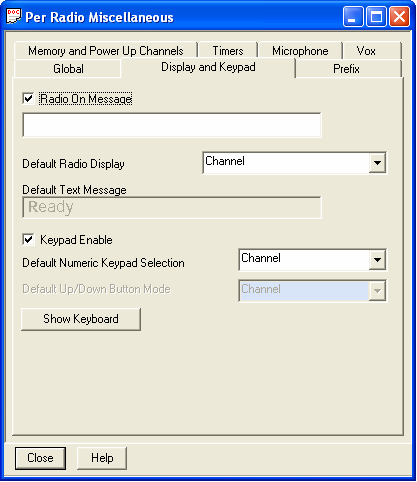Select the Display and Keypad tab
This screenshot has width=417, height=482.
click(x=208, y=67)
